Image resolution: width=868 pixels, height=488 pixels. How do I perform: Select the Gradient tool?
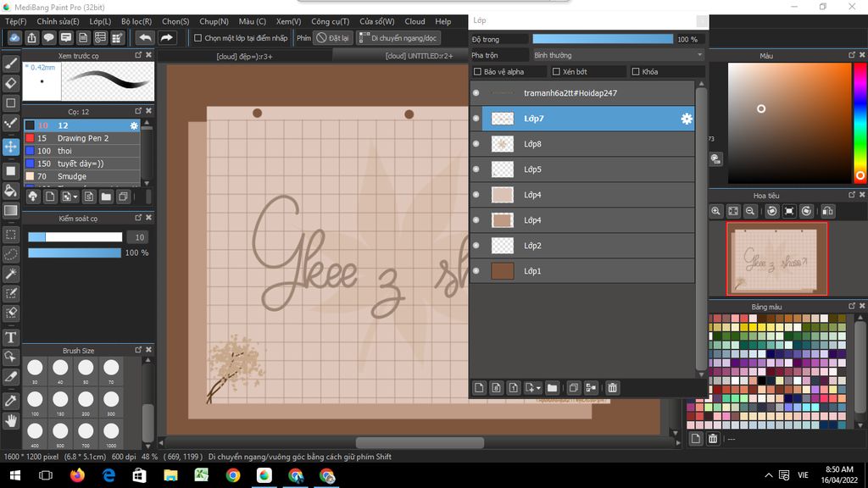click(10, 211)
